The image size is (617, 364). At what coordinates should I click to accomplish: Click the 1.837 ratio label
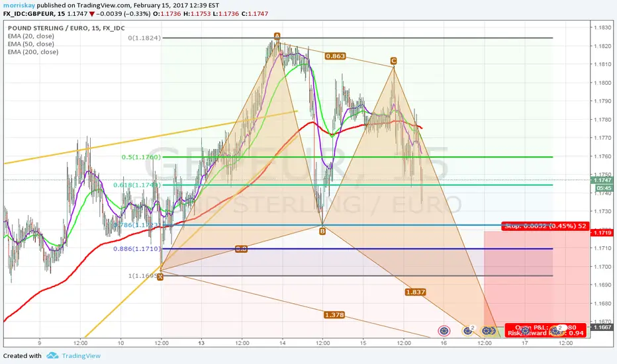416,292
